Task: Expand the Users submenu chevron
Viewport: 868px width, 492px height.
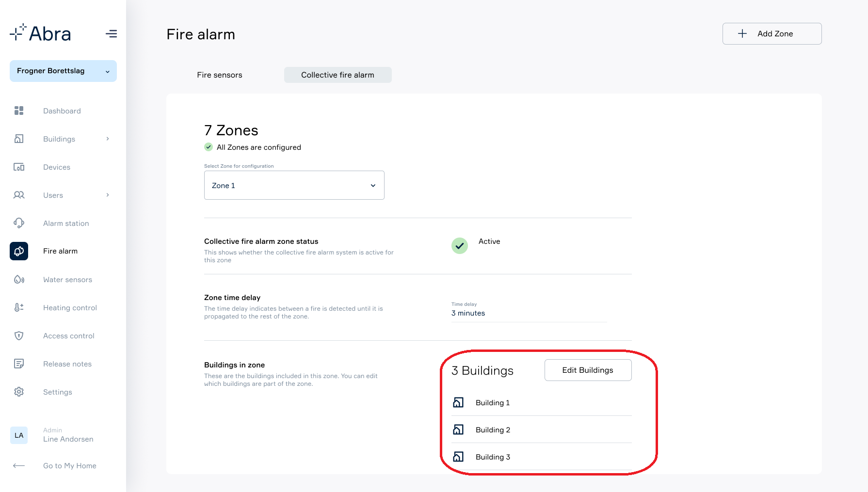Action: pos(108,195)
